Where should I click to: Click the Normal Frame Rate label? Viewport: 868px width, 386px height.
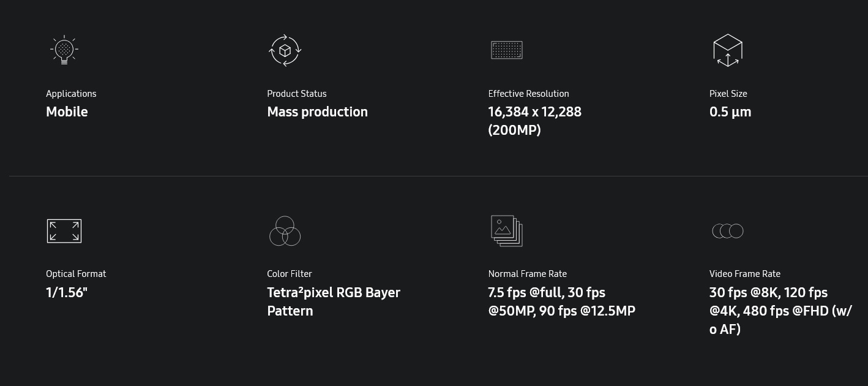[x=527, y=274]
